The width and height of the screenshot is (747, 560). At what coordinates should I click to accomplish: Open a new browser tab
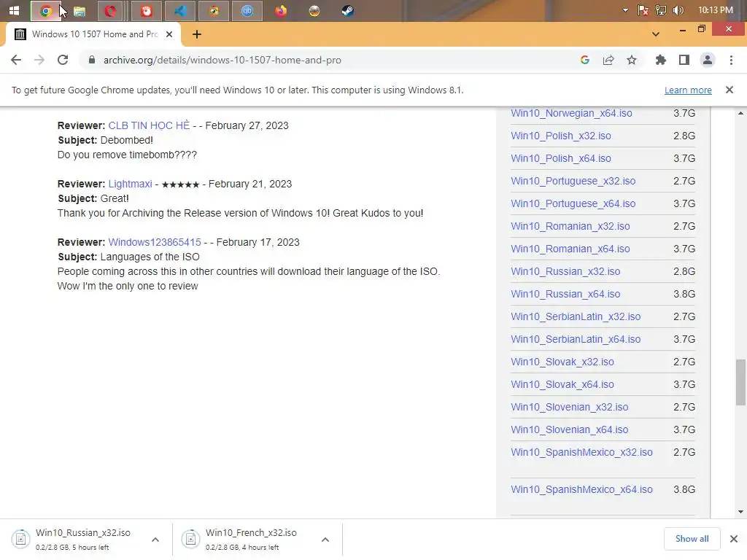coord(197,34)
